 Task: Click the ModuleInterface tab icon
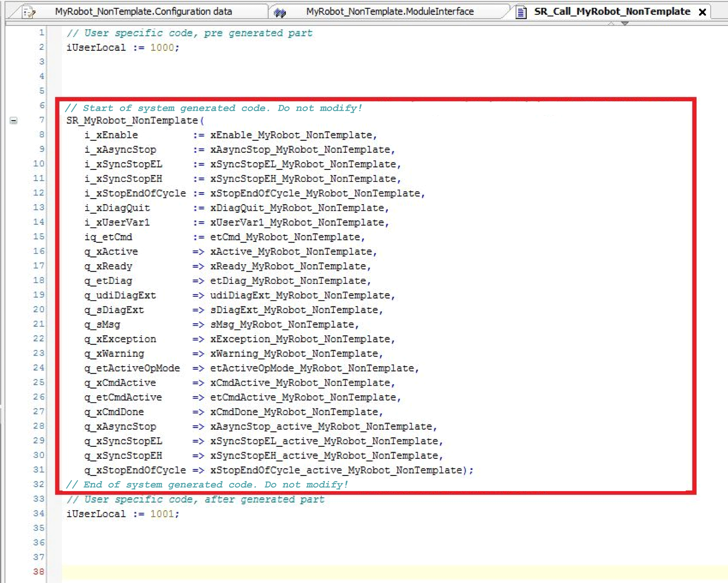280,12
